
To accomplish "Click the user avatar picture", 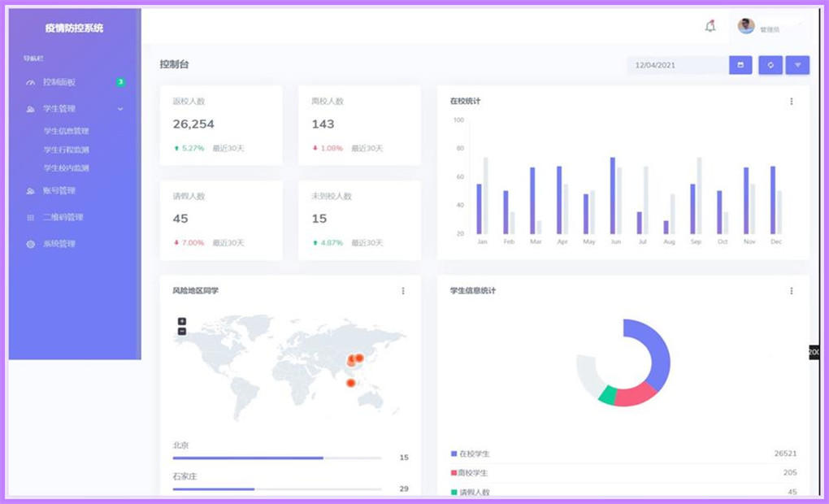I will click(x=746, y=25).
